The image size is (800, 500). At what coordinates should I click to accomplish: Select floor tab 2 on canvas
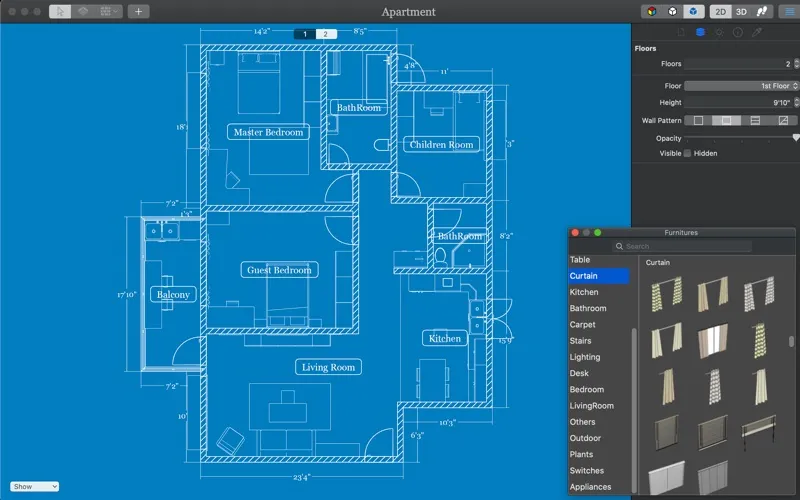[326, 34]
